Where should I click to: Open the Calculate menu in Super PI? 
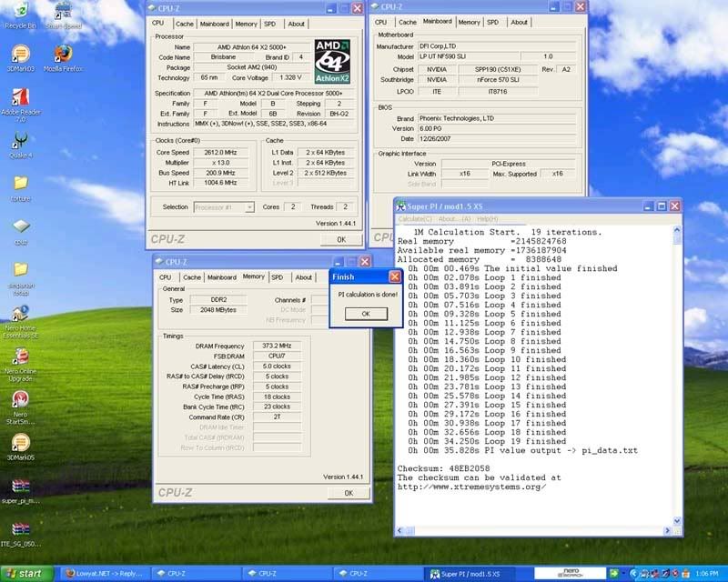pos(415,218)
